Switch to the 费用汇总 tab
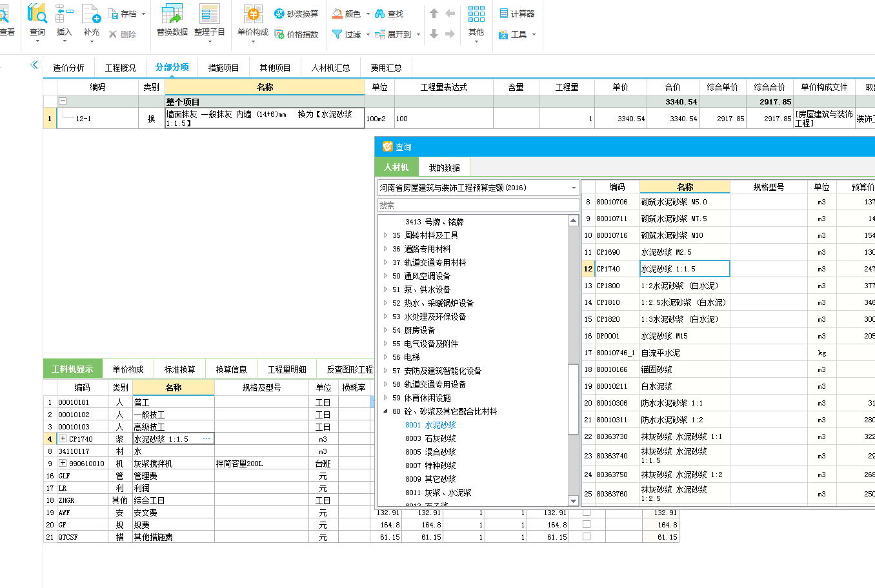Screen dimensions: 875x588 pyautogui.click(x=386, y=68)
